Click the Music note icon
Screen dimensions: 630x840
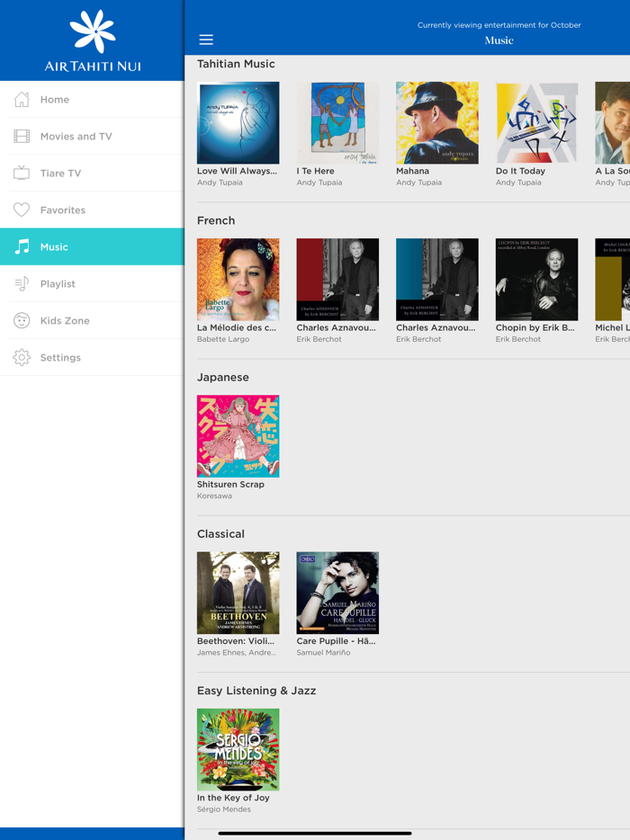[x=22, y=246]
